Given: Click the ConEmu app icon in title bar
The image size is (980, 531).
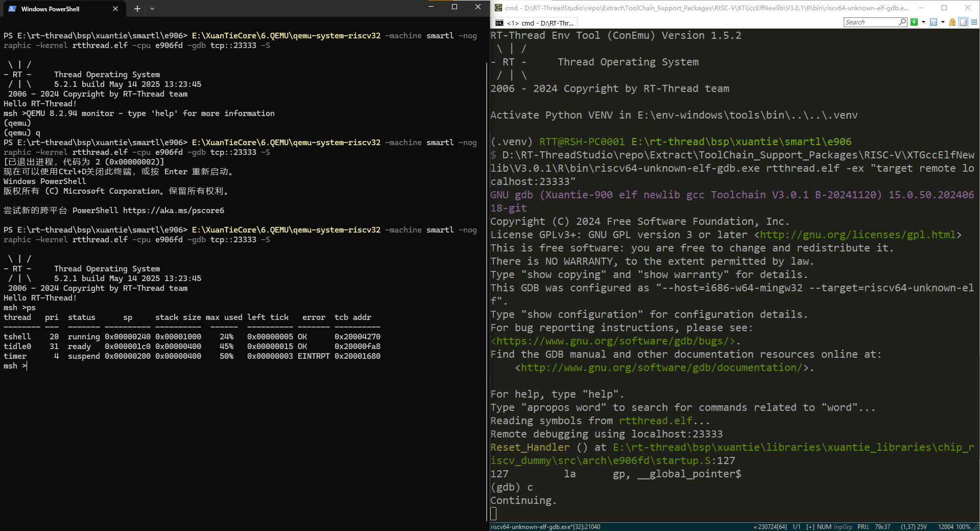Looking at the screenshot, I should coord(498,8).
